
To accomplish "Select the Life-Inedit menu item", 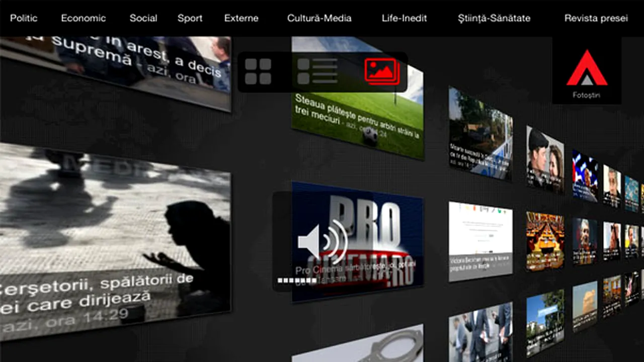I will coord(404,18).
